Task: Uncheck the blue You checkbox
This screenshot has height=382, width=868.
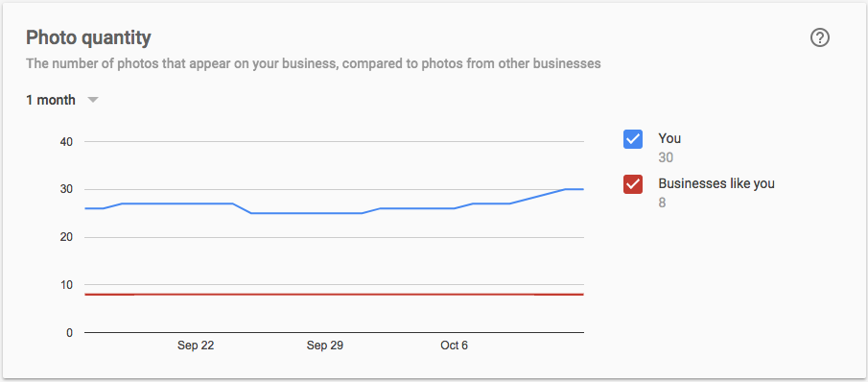Action: [x=633, y=139]
